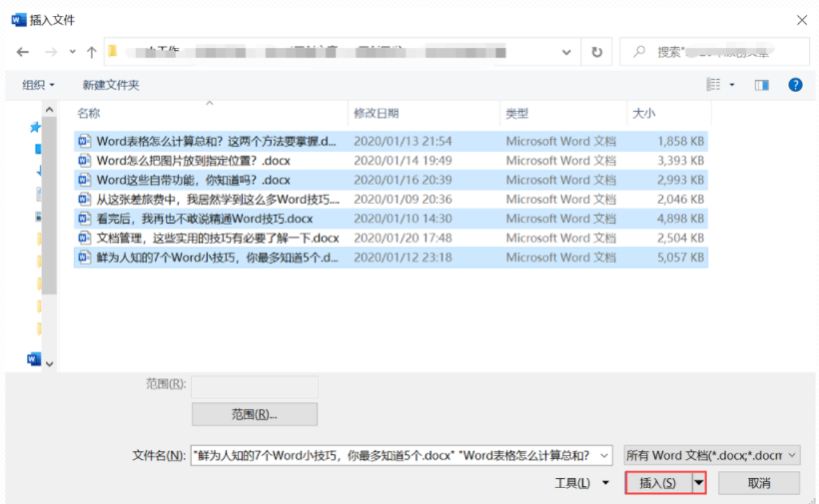
Task: Click Word icon of 从这张差旅费中 file
Action: pyautogui.click(x=84, y=200)
